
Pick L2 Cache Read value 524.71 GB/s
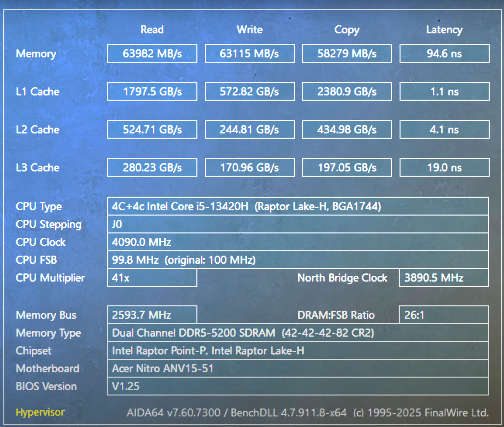(152, 129)
